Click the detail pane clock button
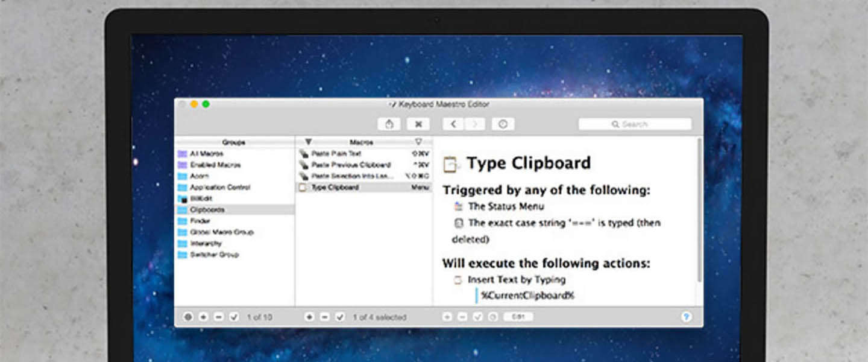This screenshot has height=362, width=868. (492, 317)
